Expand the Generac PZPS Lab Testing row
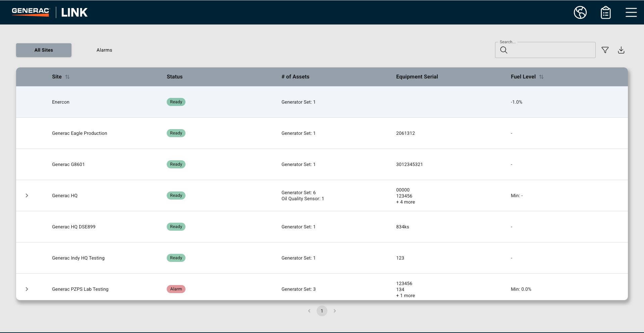Screen dimensions: 644x333 [x=27, y=289]
